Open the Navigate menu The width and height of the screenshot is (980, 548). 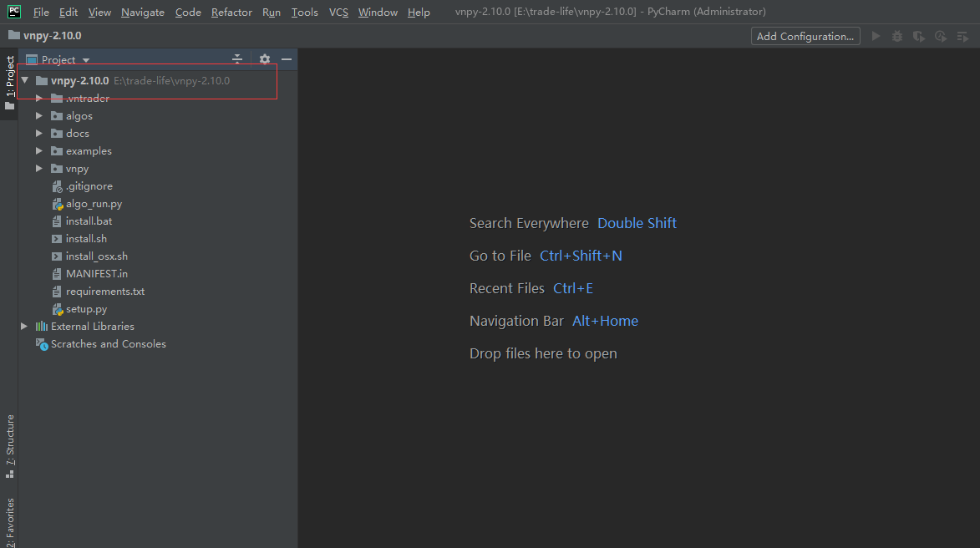(143, 12)
